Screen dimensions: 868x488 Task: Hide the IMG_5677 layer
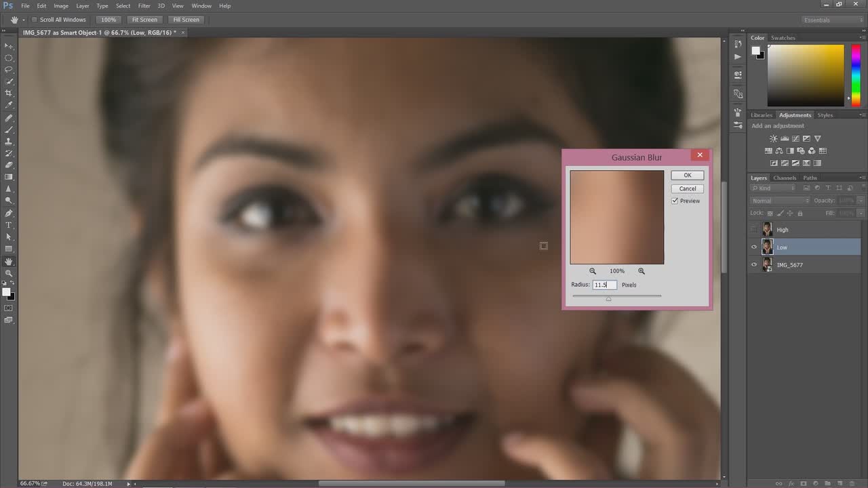pos(754,265)
